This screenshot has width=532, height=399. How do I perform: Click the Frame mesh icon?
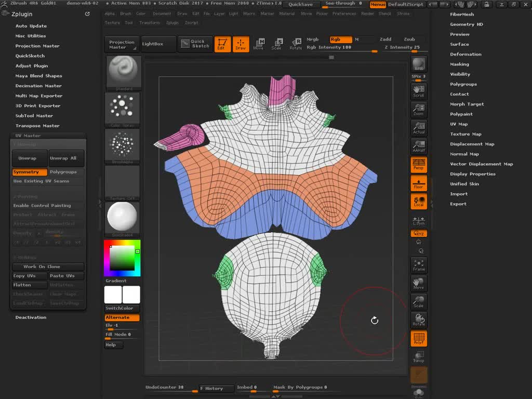point(419,265)
